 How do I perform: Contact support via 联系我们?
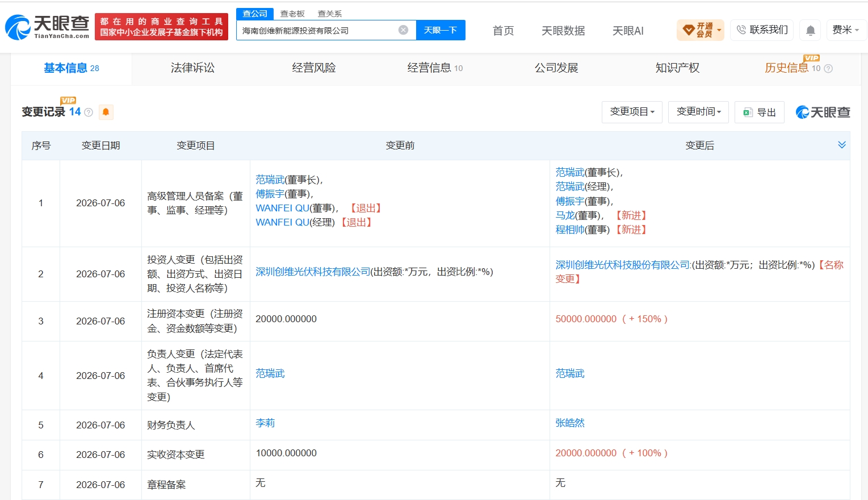[x=762, y=30]
